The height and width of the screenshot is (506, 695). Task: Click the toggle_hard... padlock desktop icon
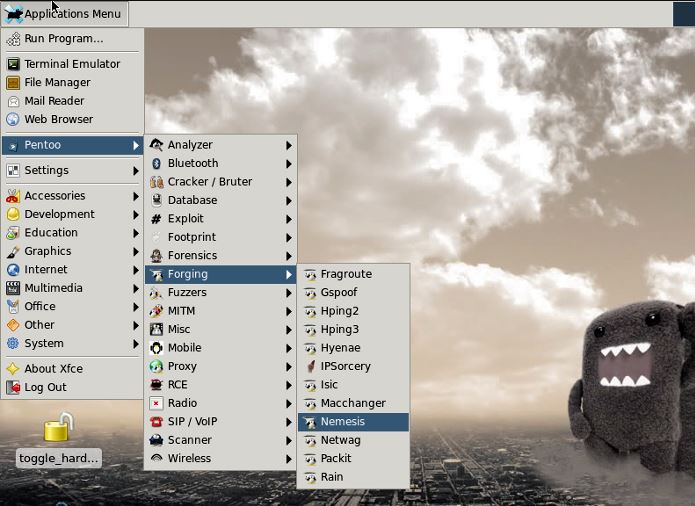[58, 427]
